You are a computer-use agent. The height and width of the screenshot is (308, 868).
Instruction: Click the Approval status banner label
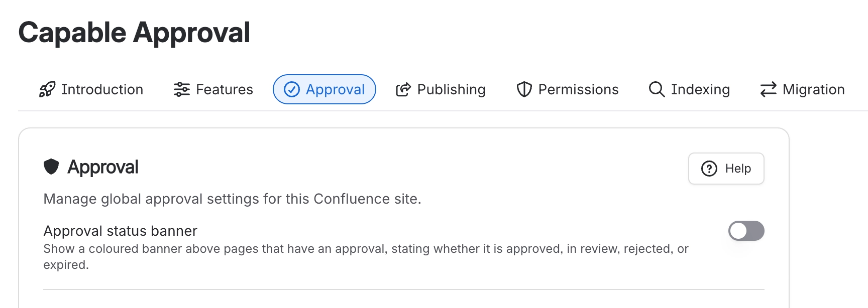(x=121, y=231)
